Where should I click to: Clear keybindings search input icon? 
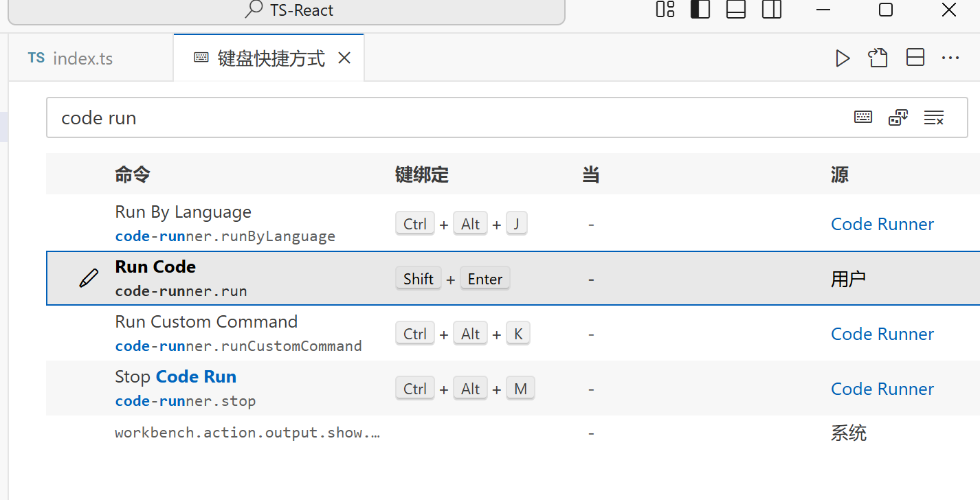(934, 117)
